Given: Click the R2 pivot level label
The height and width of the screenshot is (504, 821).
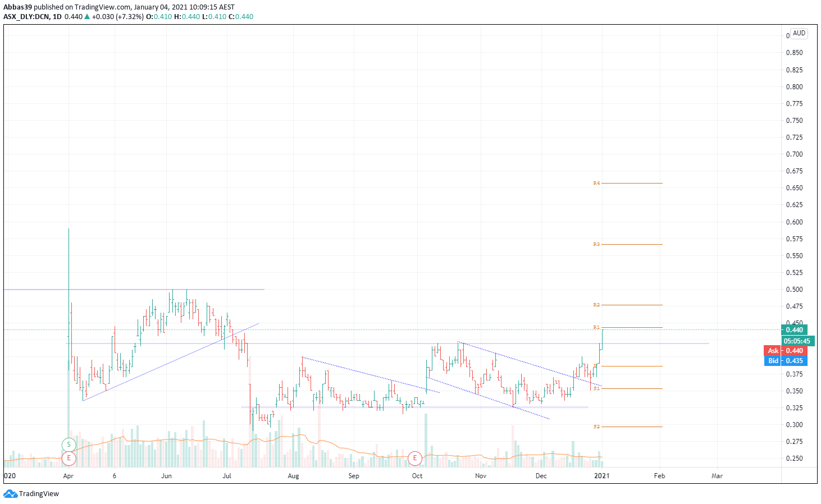Looking at the screenshot, I should click(x=596, y=305).
